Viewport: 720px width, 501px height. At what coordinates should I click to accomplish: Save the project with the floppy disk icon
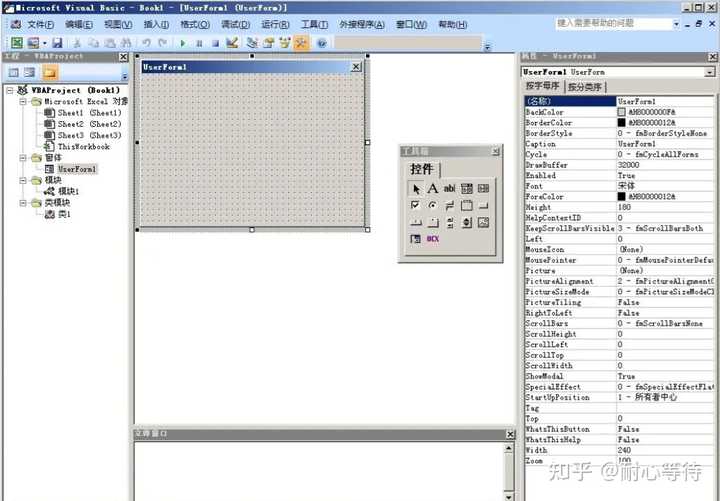pyautogui.click(x=57, y=43)
